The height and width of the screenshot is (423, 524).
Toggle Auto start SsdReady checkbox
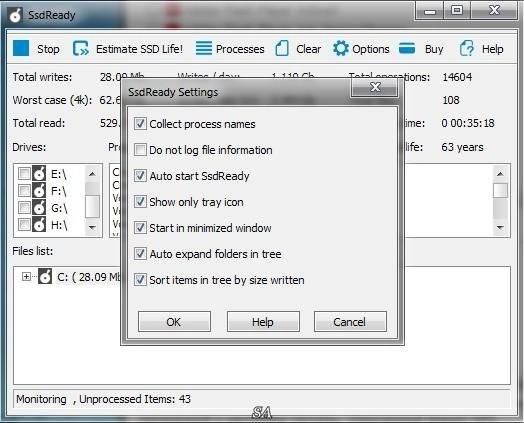point(140,176)
